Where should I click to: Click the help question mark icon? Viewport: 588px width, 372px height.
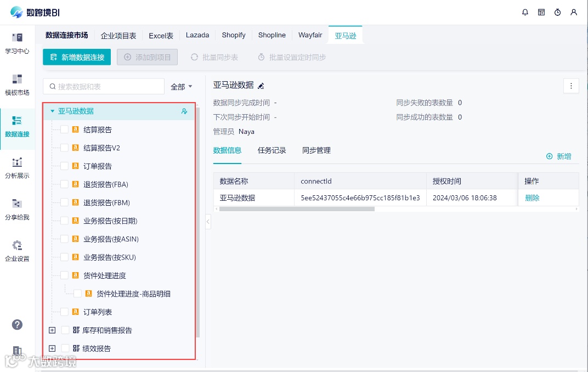(x=17, y=325)
